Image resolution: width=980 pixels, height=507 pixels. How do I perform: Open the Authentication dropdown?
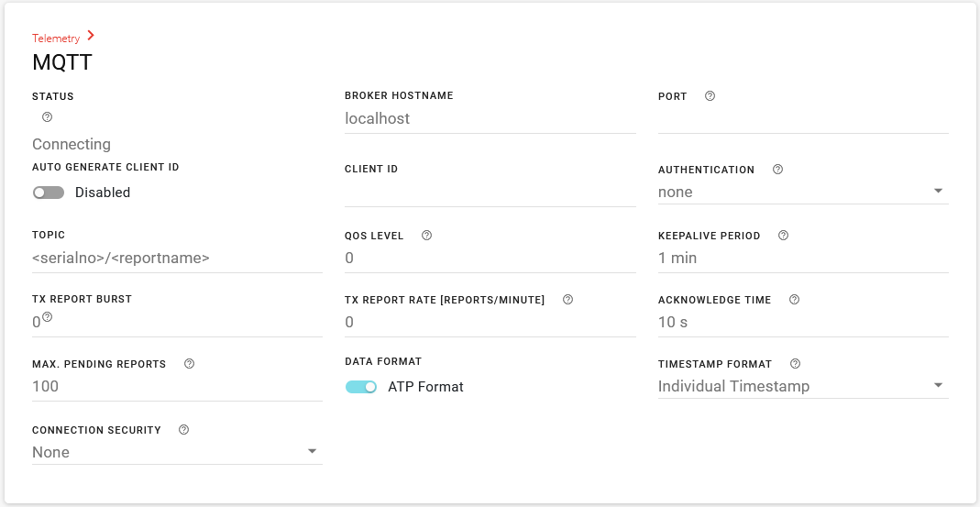802,192
